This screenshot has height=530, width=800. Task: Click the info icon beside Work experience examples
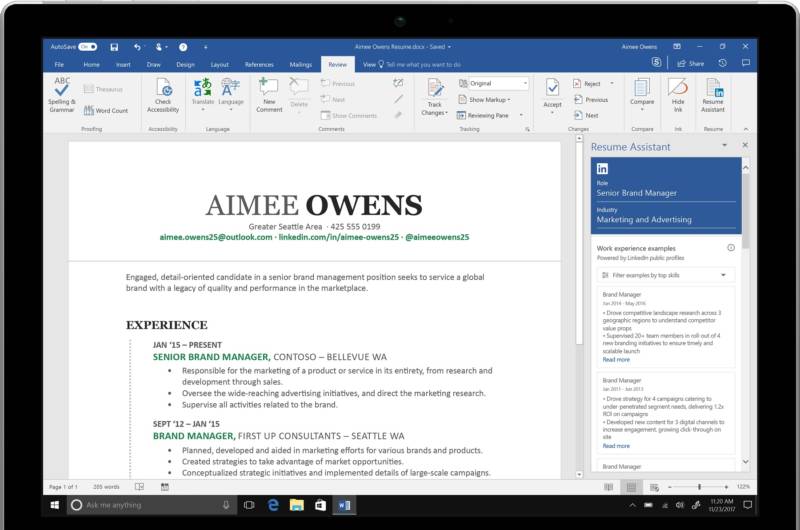click(731, 248)
